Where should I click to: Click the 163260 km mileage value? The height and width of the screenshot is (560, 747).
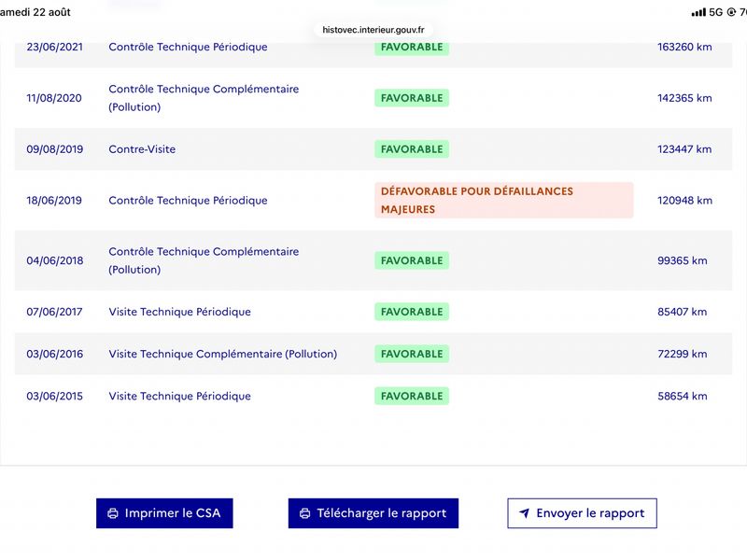point(684,47)
